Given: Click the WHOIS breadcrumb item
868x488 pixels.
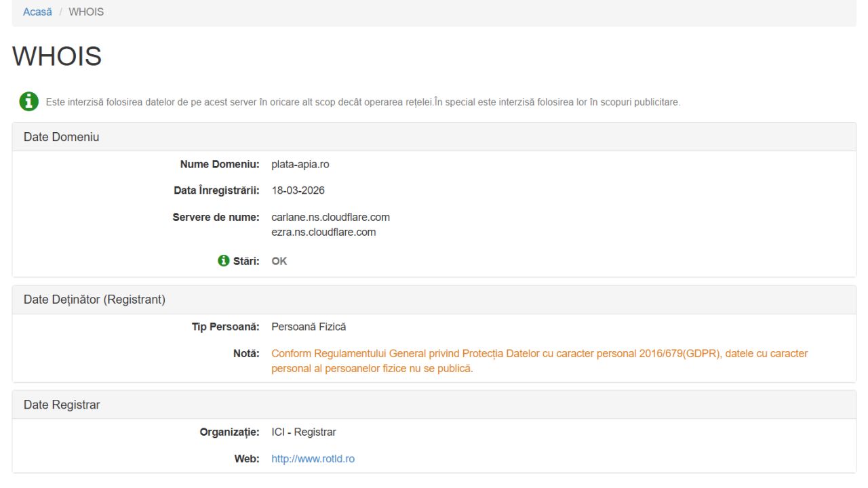Looking at the screenshot, I should tap(86, 12).
